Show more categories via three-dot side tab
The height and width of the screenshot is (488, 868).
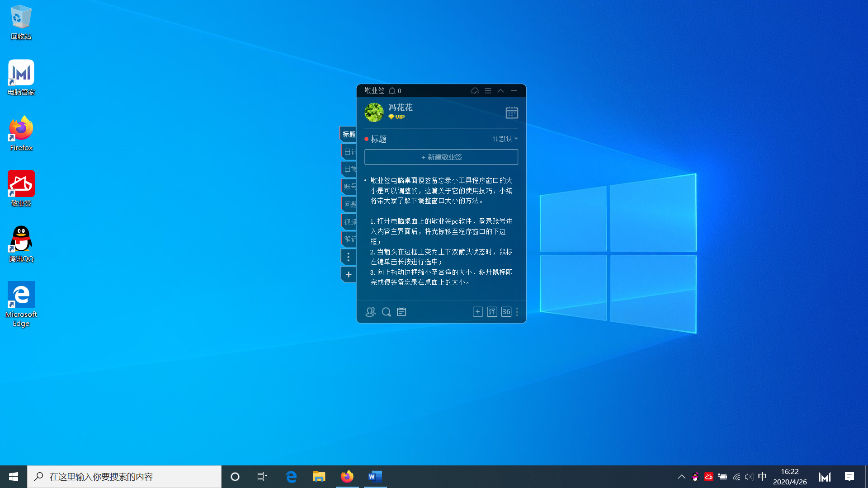click(x=348, y=257)
